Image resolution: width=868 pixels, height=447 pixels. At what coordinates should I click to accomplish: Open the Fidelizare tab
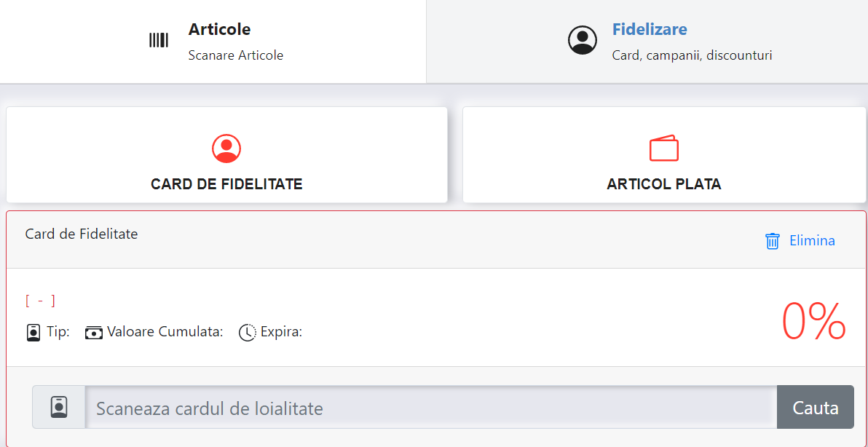pyautogui.click(x=647, y=41)
